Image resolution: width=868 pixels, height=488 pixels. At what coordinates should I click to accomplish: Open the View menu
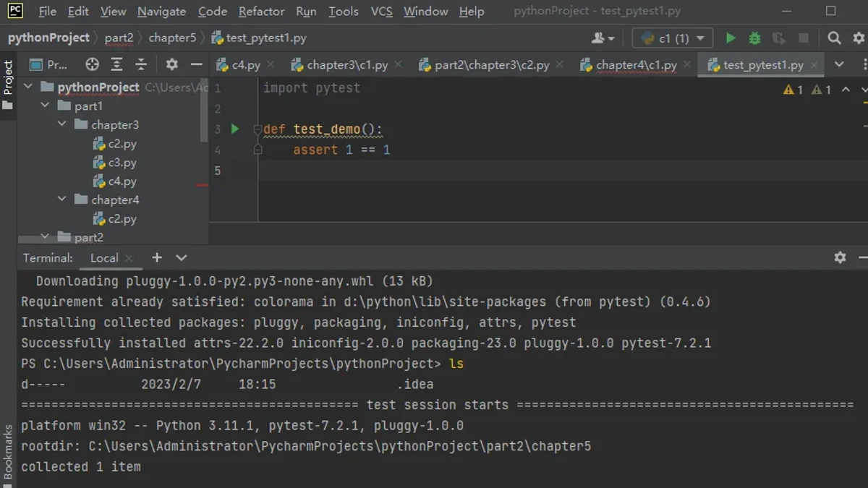click(x=113, y=12)
